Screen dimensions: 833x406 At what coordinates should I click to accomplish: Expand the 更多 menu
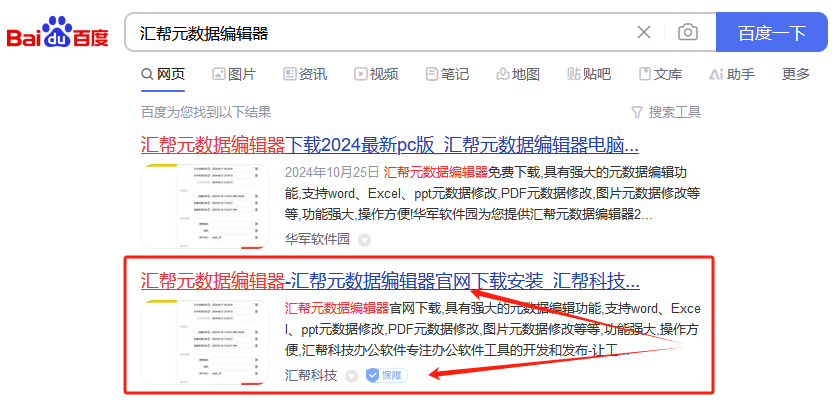coord(795,74)
